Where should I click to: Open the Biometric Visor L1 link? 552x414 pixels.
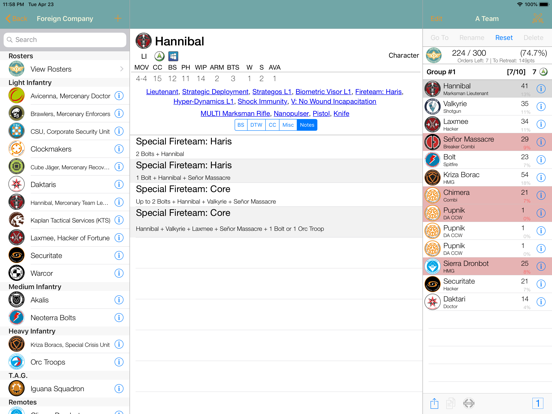(323, 92)
